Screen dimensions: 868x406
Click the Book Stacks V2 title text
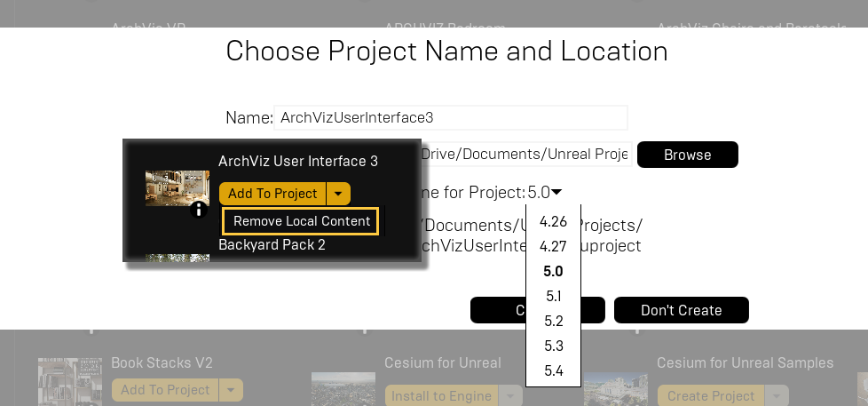pos(162,362)
